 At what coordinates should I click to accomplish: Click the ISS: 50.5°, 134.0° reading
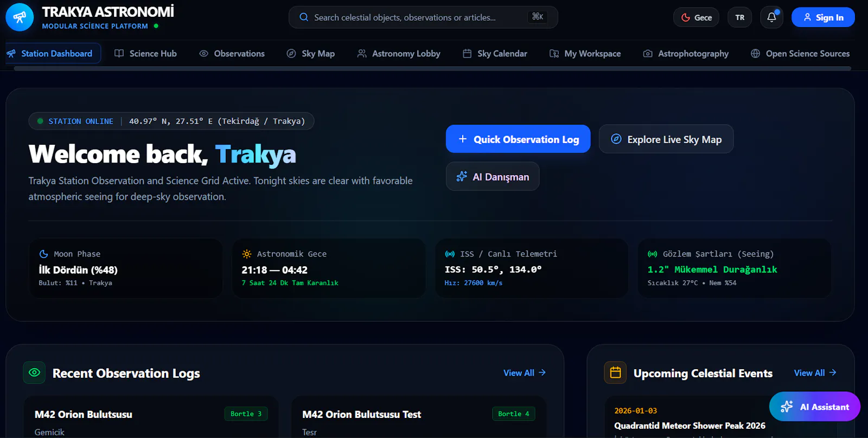[x=493, y=269]
